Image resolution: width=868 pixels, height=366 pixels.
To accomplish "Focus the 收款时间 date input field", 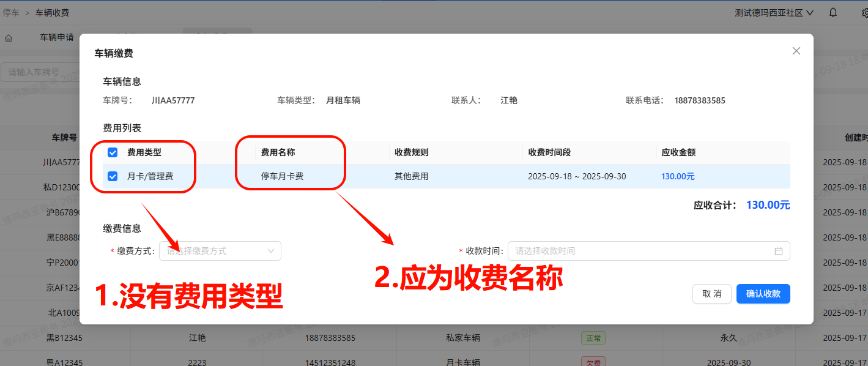I will [x=639, y=251].
